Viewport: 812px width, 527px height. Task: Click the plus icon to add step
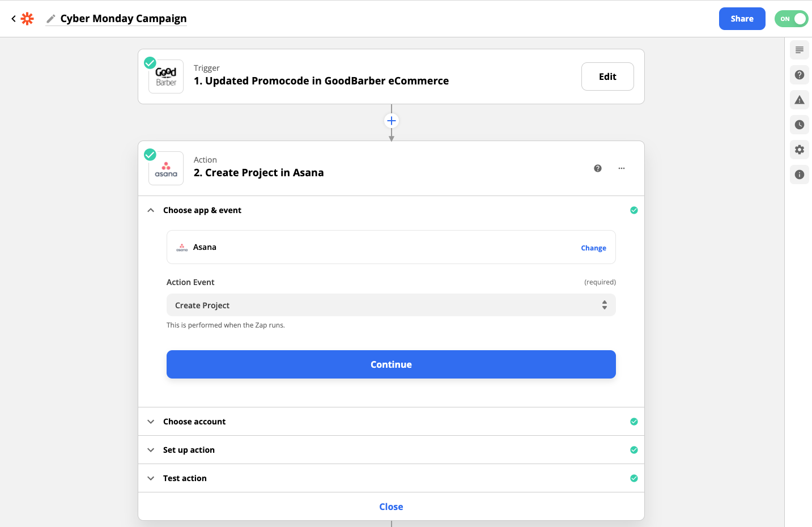point(391,121)
